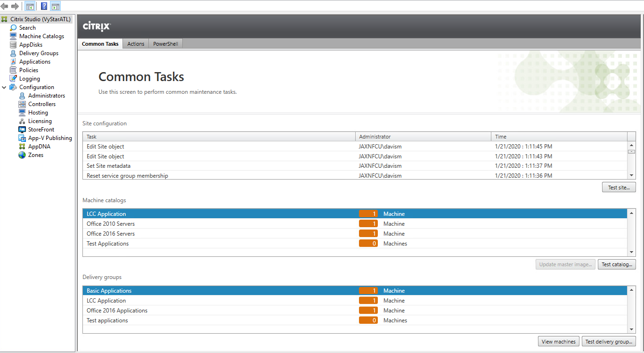Click the Task column header
The height and width of the screenshot is (353, 644).
tap(219, 137)
